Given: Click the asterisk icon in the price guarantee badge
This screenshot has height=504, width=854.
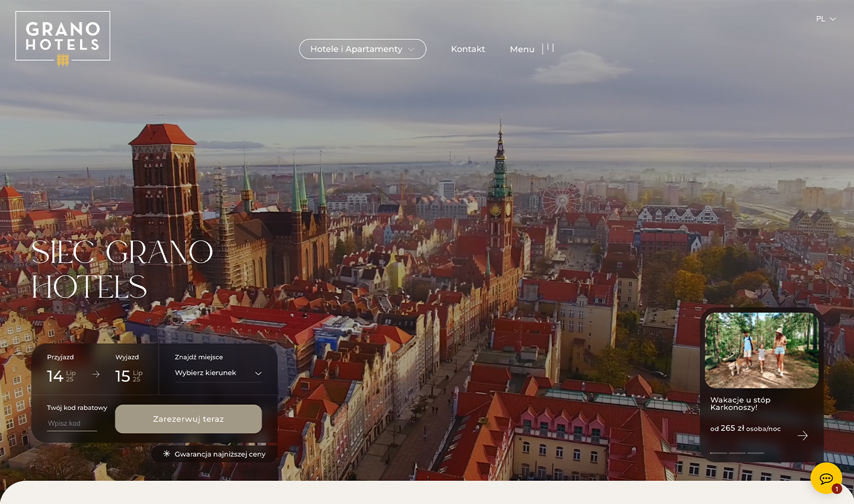Looking at the screenshot, I should (167, 454).
